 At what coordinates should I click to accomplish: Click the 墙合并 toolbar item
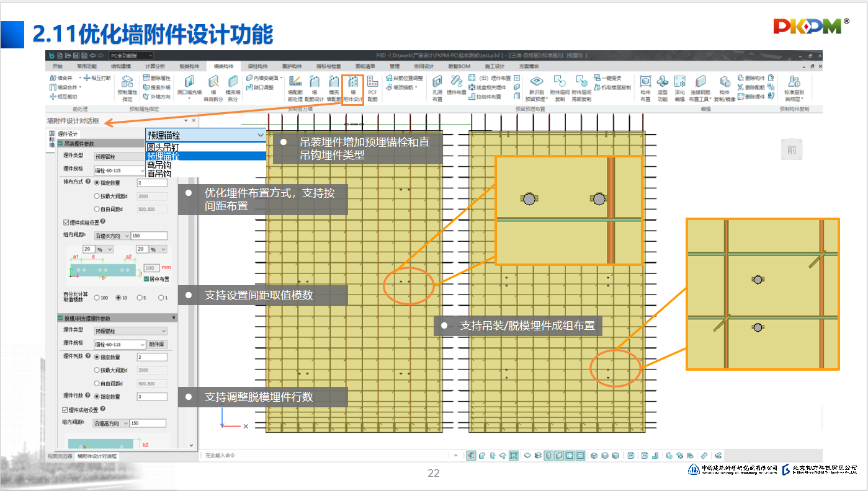coord(61,78)
